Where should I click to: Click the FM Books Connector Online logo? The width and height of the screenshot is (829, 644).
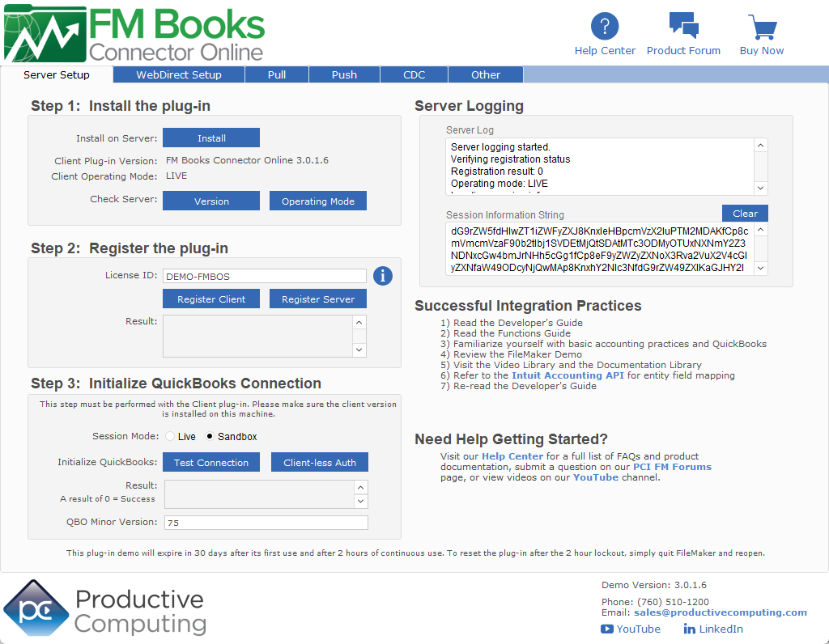tap(134, 34)
